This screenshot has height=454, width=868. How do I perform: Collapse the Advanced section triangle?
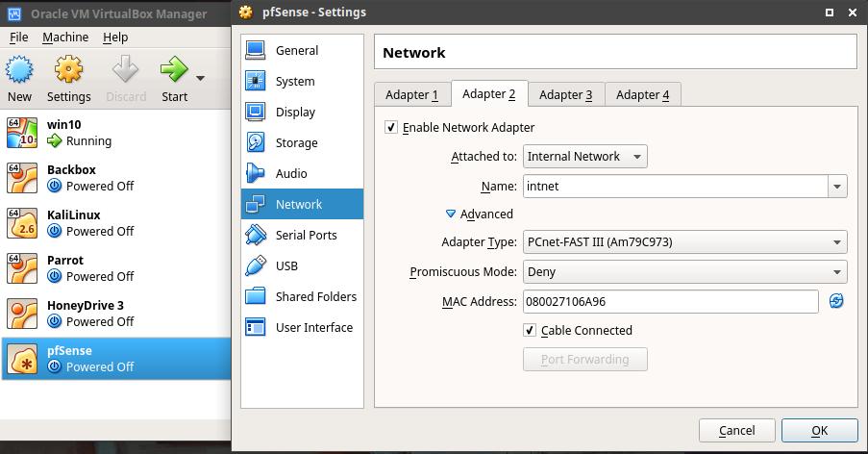click(x=451, y=214)
